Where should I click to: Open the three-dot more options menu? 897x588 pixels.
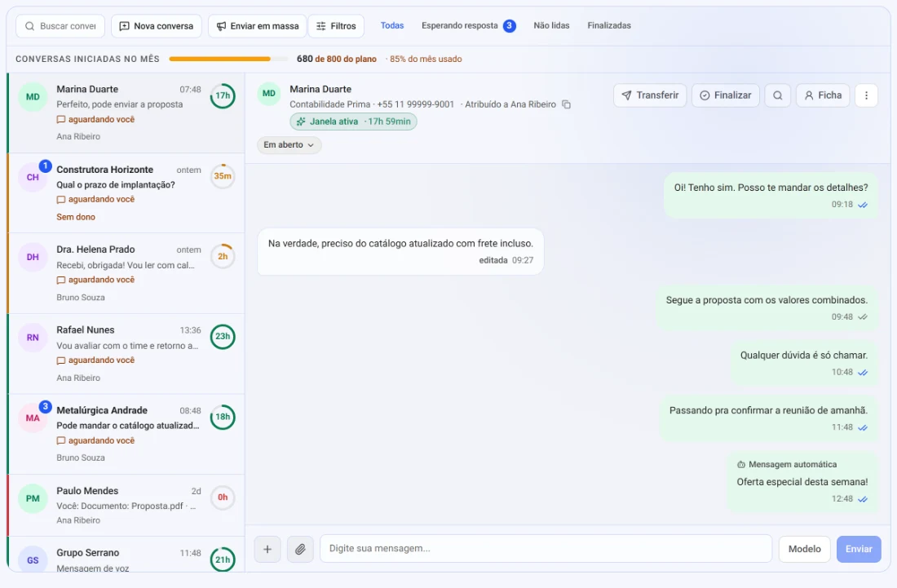[866, 95]
